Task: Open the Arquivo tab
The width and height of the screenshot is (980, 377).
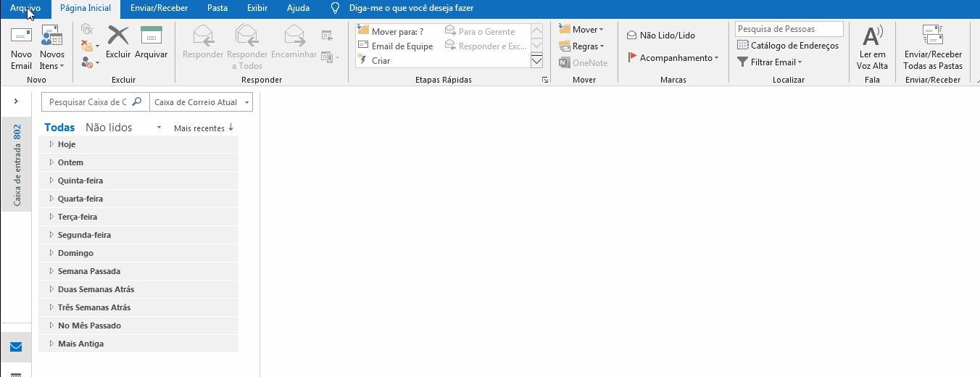Action: coord(25,9)
